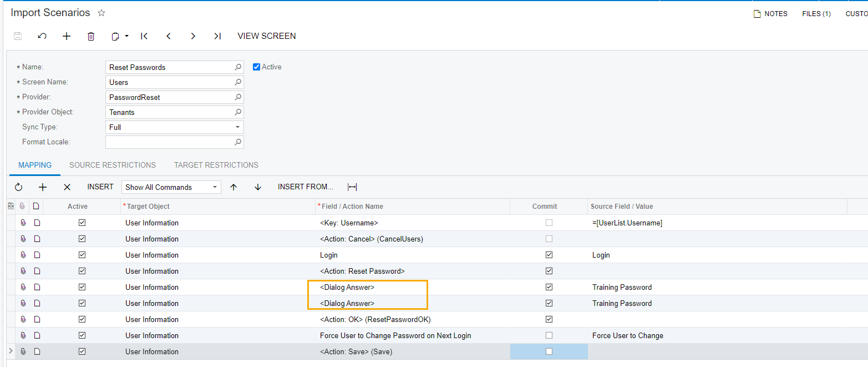
Task: Click the VIEW SCREEN button
Action: click(267, 36)
